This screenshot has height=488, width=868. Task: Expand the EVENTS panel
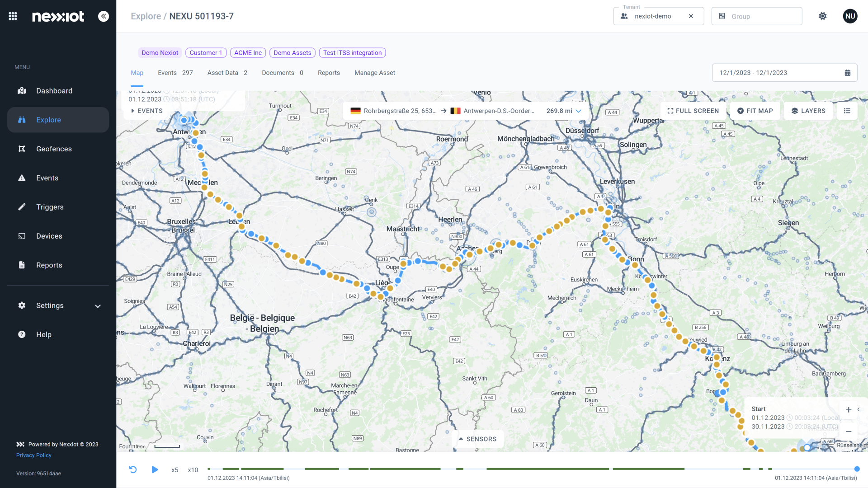[147, 111]
